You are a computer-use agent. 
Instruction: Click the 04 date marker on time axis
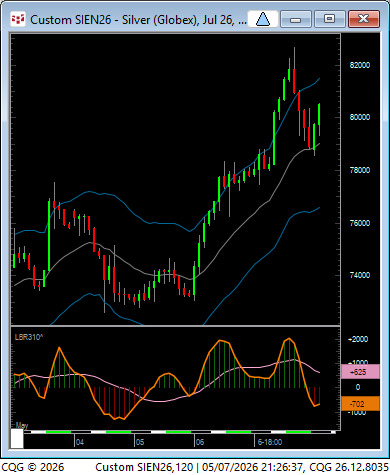coord(80,442)
